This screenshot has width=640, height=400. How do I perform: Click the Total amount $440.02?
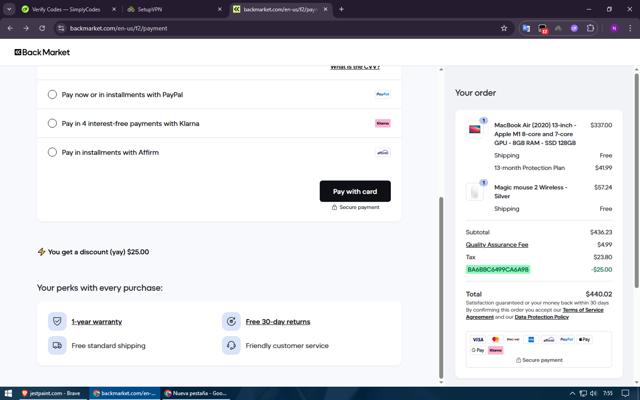599,294
